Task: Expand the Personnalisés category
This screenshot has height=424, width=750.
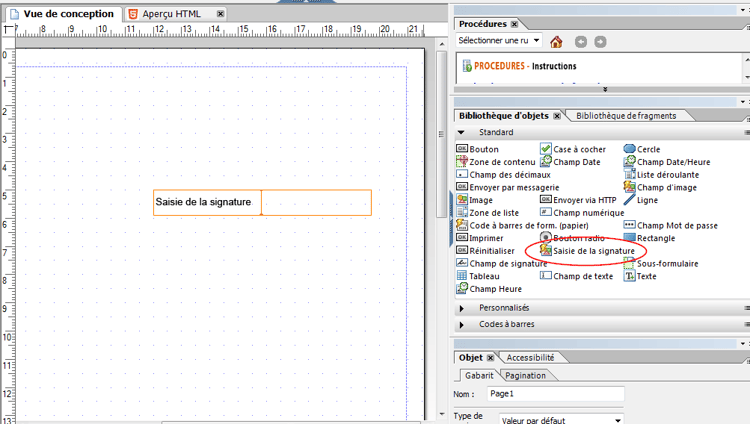Action: [462, 308]
